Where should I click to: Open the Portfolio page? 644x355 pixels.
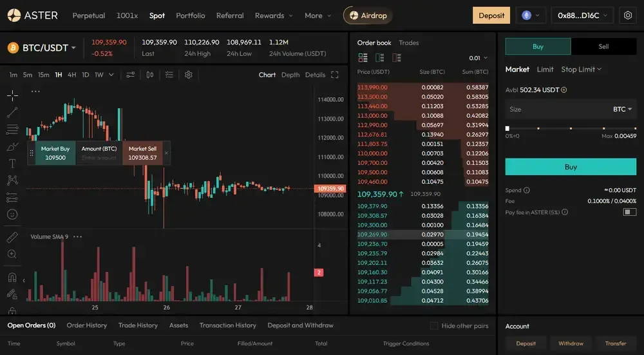click(191, 15)
